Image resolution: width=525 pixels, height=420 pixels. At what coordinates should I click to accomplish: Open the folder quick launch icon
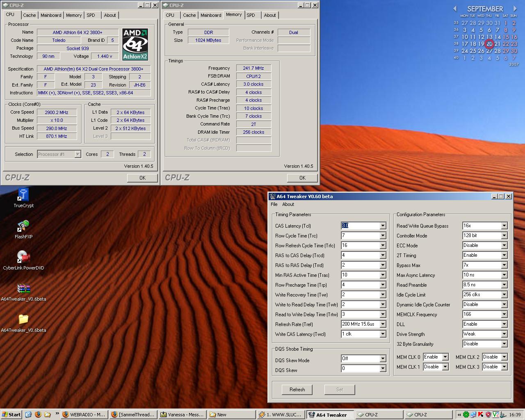click(x=48, y=415)
